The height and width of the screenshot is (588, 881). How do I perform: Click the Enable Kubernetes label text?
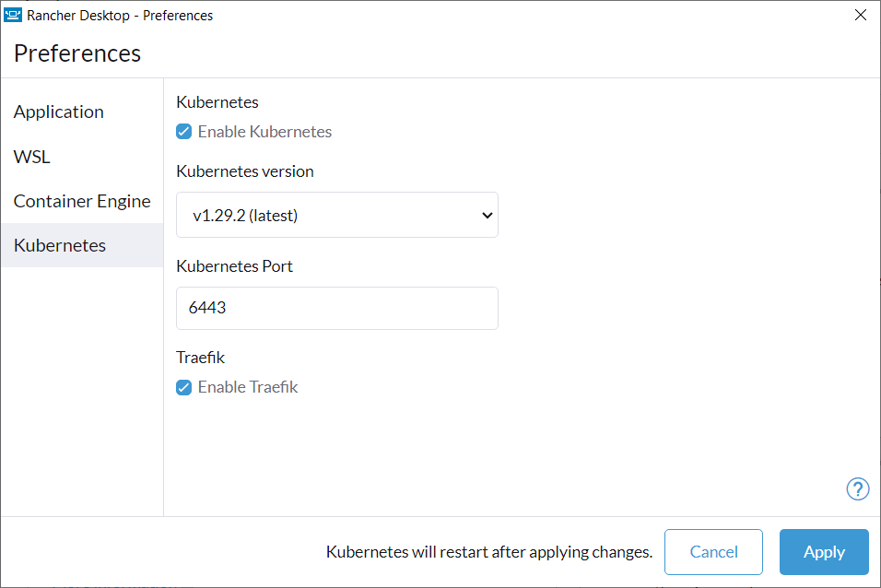[x=264, y=132]
